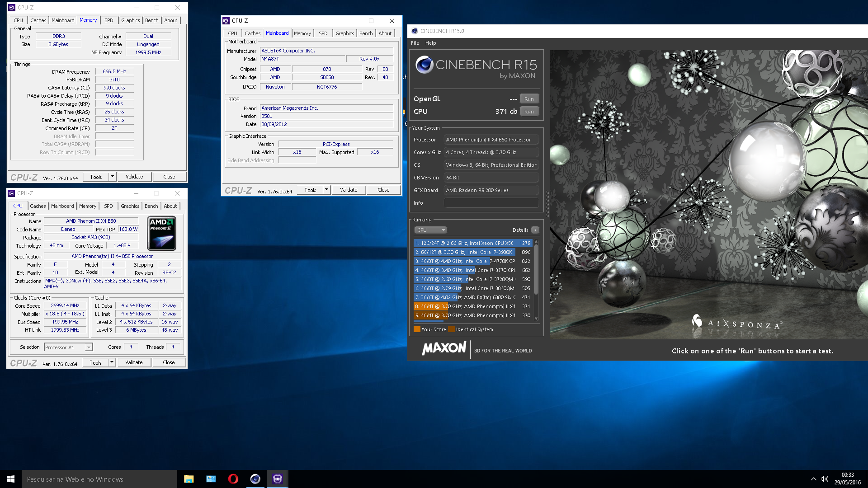
Task: Open Cinebench File menu
Action: tap(415, 43)
